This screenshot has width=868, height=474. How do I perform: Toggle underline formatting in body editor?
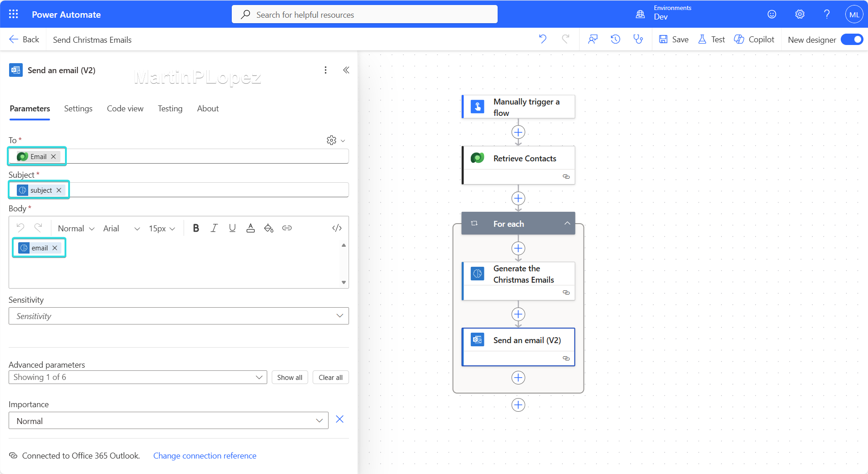pos(232,228)
